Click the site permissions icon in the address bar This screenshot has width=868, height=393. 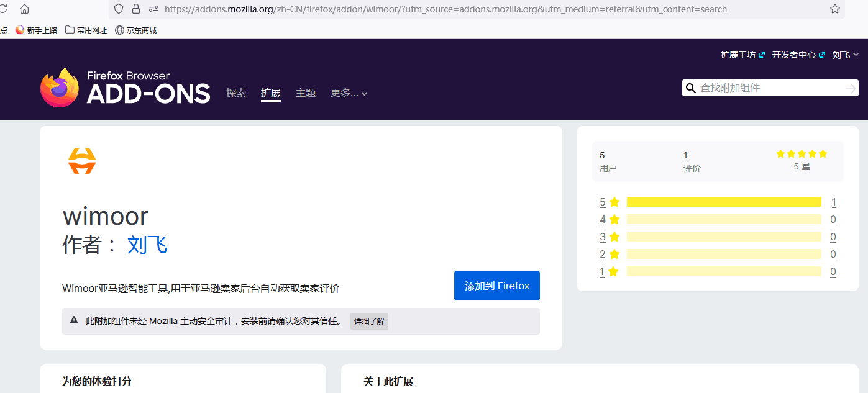point(153,9)
